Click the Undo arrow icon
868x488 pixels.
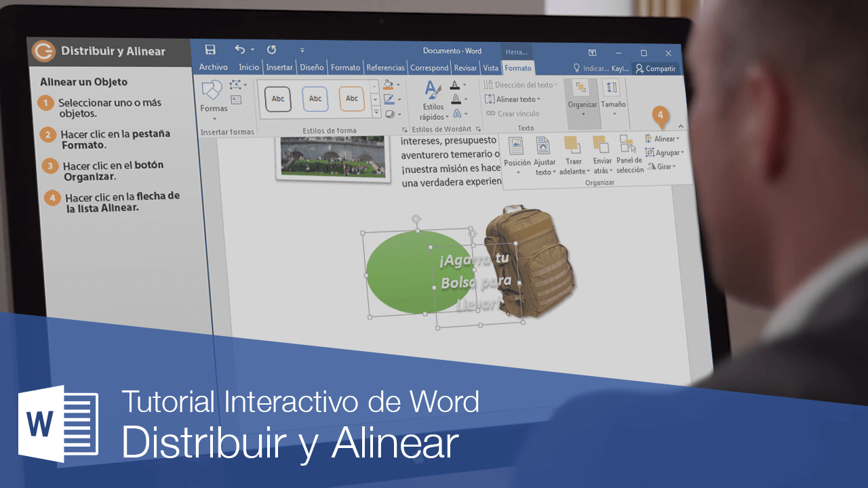tap(239, 49)
